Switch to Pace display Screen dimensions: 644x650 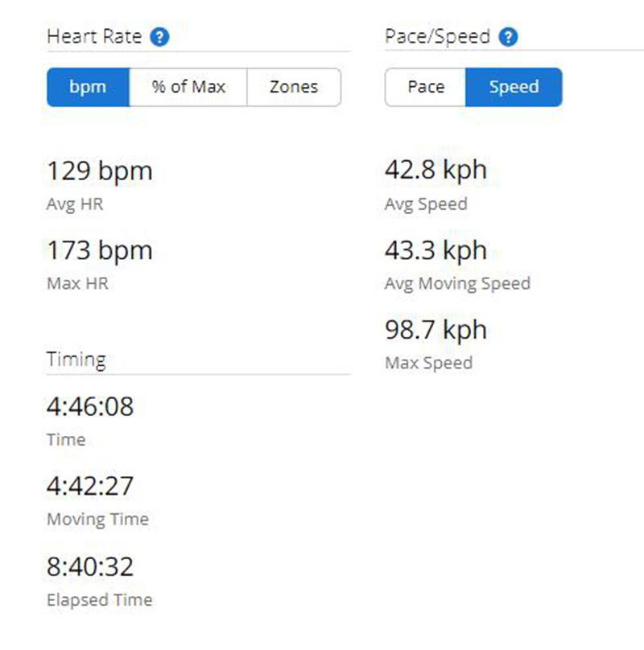click(x=426, y=87)
